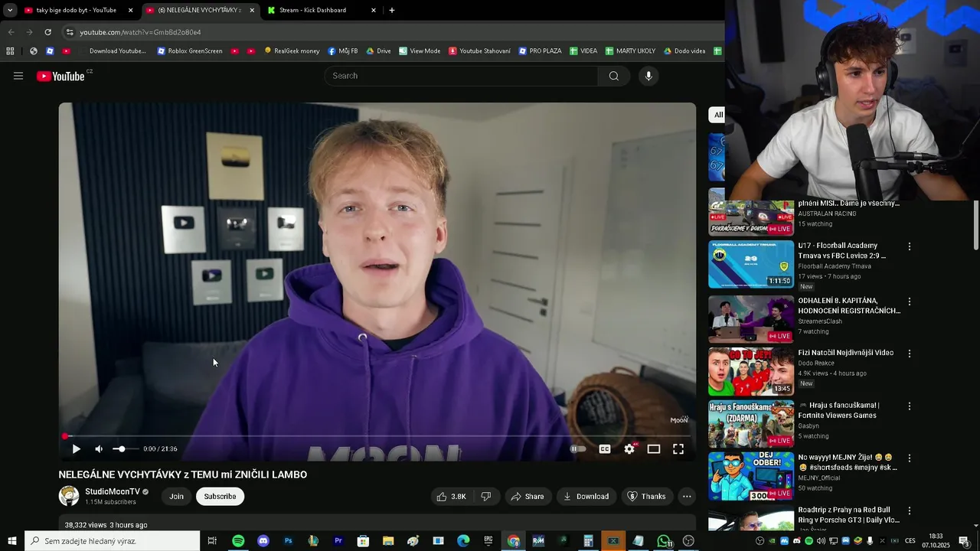Open the YouTube guide hamburger menu
This screenshot has height=551, width=980.
18,76
